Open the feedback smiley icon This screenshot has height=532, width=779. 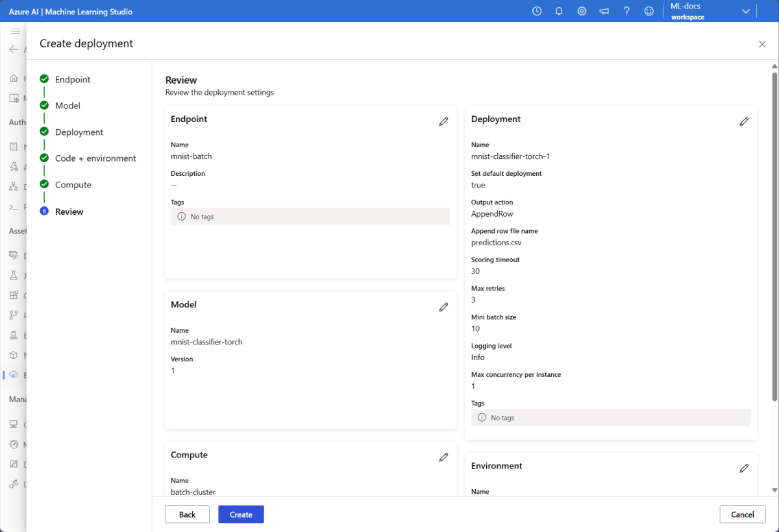point(649,11)
